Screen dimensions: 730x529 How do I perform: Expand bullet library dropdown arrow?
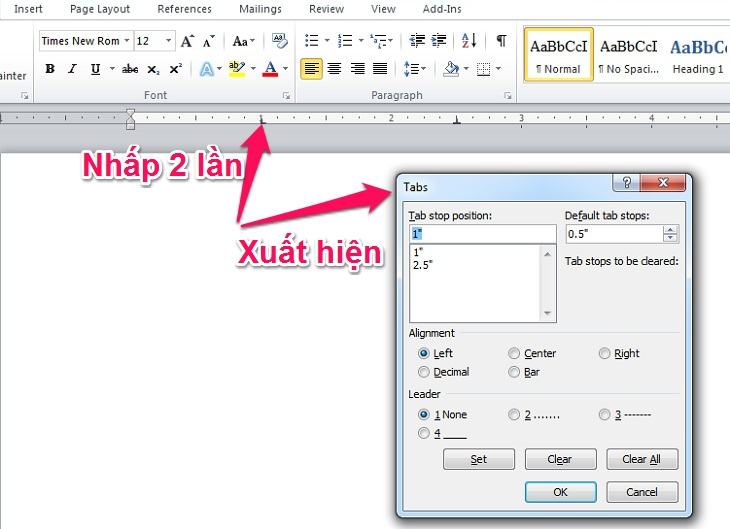[327, 41]
